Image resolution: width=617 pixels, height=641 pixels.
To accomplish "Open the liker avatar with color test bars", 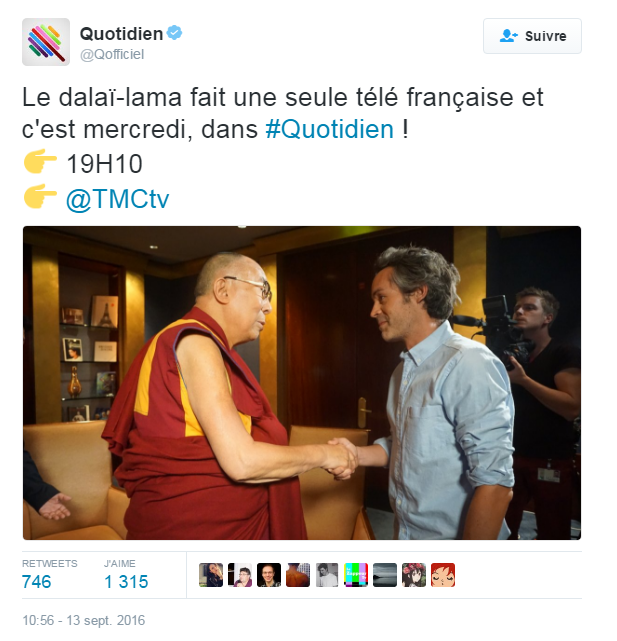I will point(356,575).
